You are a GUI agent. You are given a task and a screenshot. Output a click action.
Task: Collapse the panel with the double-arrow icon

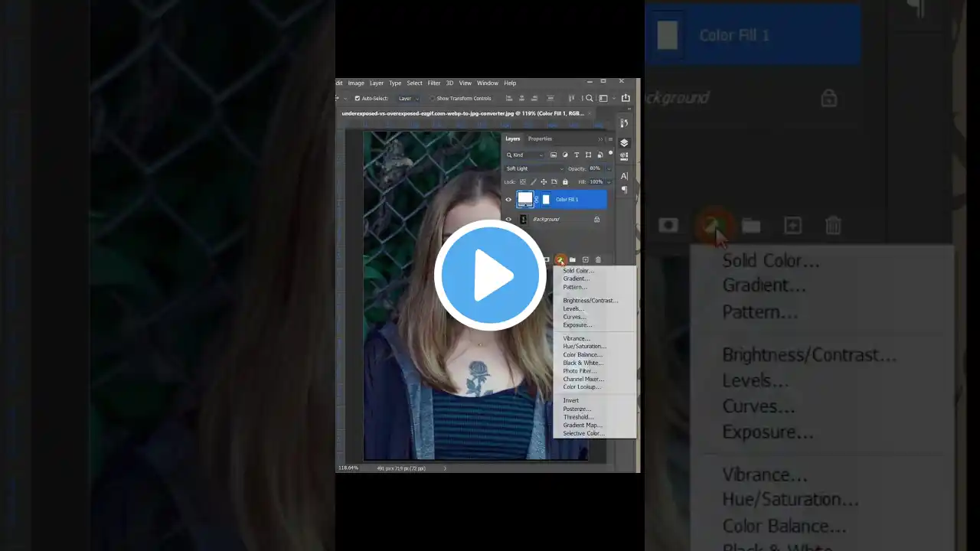point(600,139)
